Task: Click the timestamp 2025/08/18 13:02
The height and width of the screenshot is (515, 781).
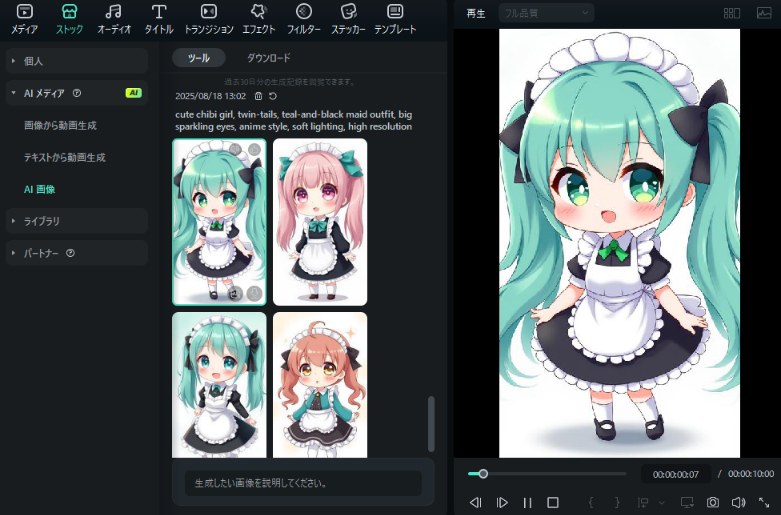Action: 211,96
